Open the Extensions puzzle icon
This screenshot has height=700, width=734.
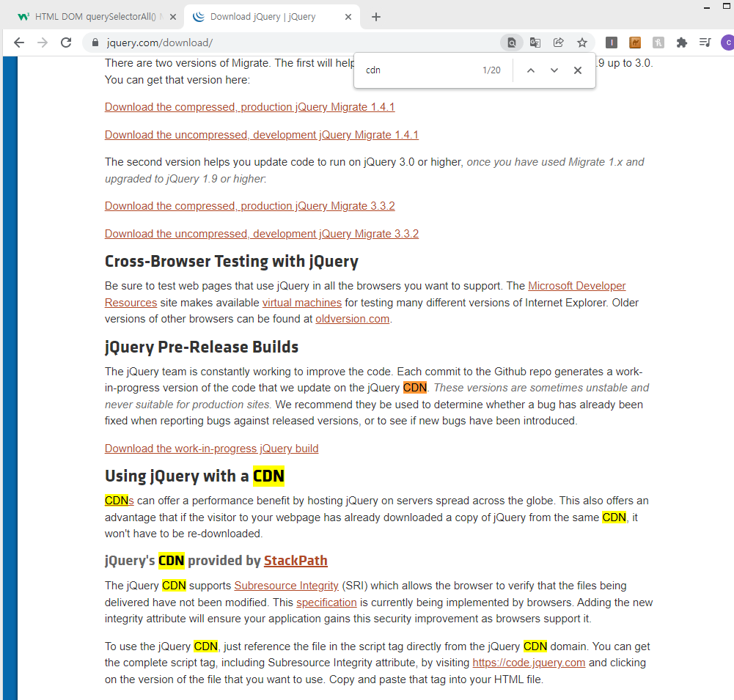(x=682, y=43)
